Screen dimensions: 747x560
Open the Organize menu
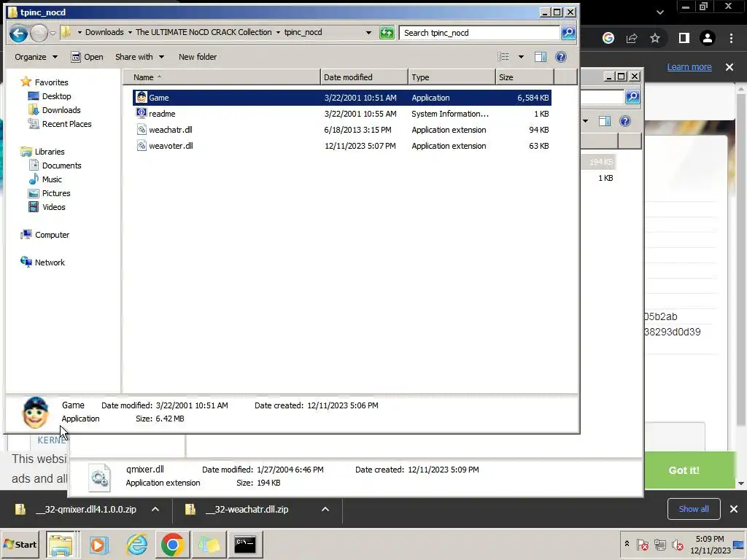(36, 57)
